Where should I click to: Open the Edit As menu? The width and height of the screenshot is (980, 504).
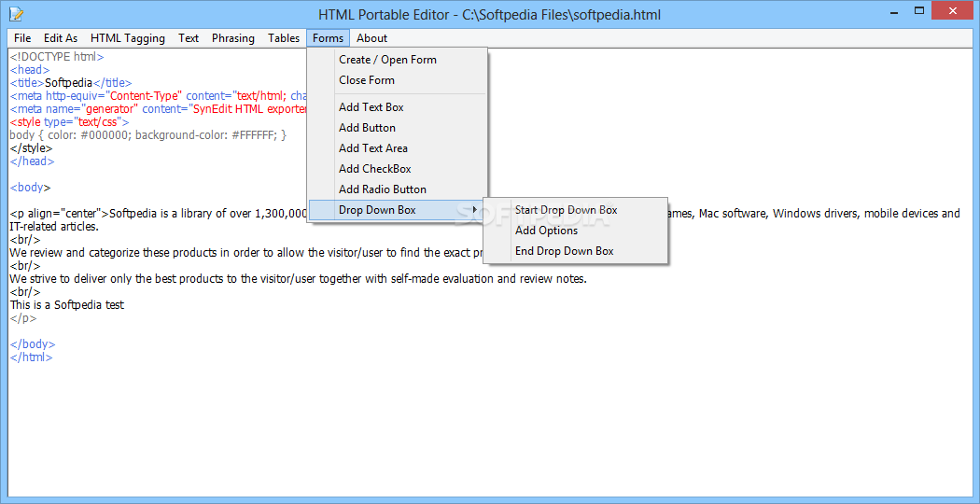61,38
